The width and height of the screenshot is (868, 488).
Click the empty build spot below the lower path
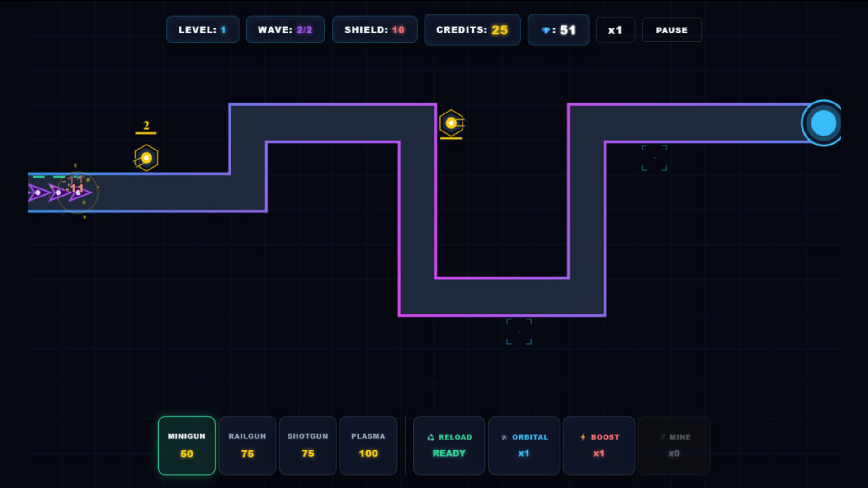(519, 331)
